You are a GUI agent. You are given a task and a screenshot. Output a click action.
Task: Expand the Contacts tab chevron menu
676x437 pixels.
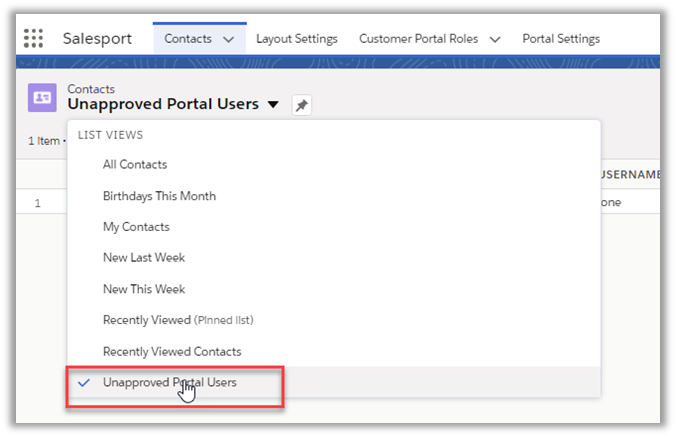pyautogui.click(x=228, y=39)
